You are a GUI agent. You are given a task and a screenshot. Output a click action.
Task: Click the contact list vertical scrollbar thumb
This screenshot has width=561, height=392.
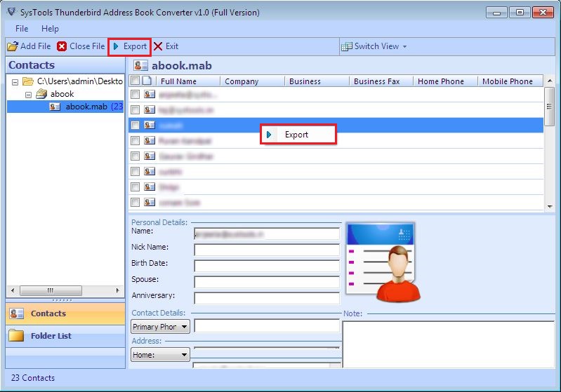pyautogui.click(x=550, y=106)
